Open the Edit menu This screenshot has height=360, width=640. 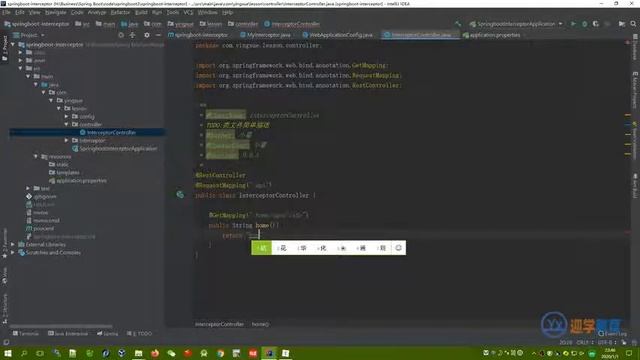[20, 13]
